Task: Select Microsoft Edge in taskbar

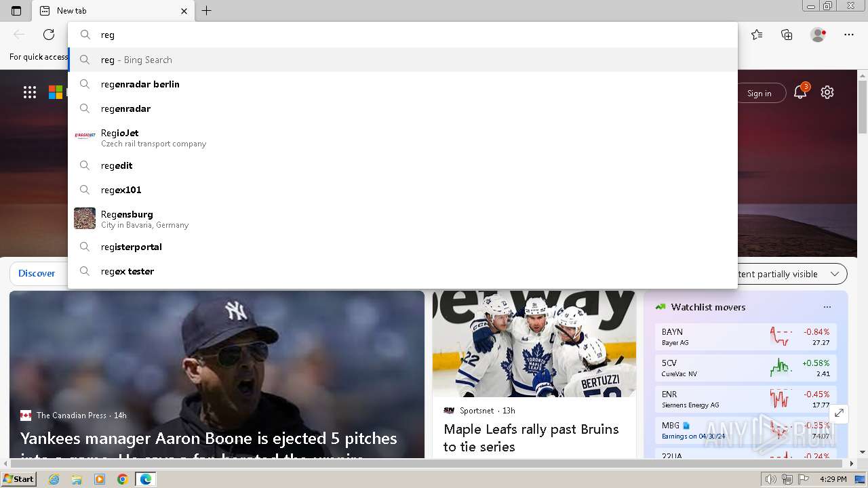Action: coord(146,479)
